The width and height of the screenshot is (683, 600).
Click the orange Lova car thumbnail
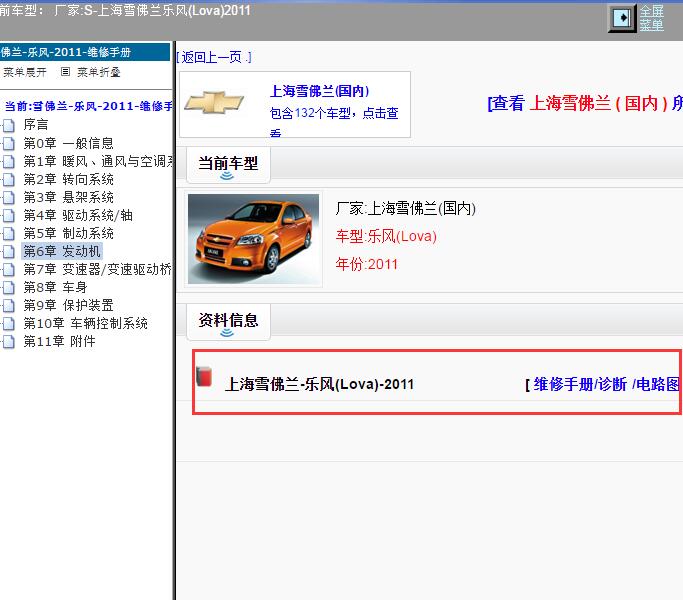tap(254, 239)
